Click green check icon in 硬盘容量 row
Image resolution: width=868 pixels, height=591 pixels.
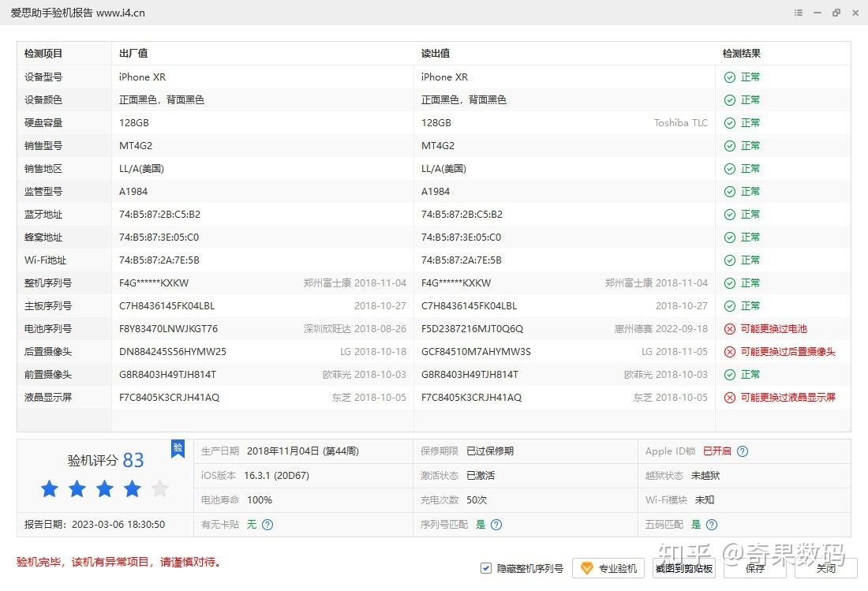coord(730,123)
